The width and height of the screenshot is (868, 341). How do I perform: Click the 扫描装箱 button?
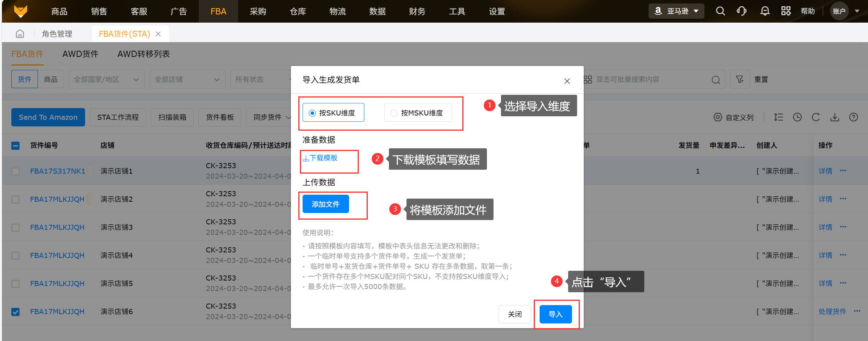pyautogui.click(x=172, y=117)
